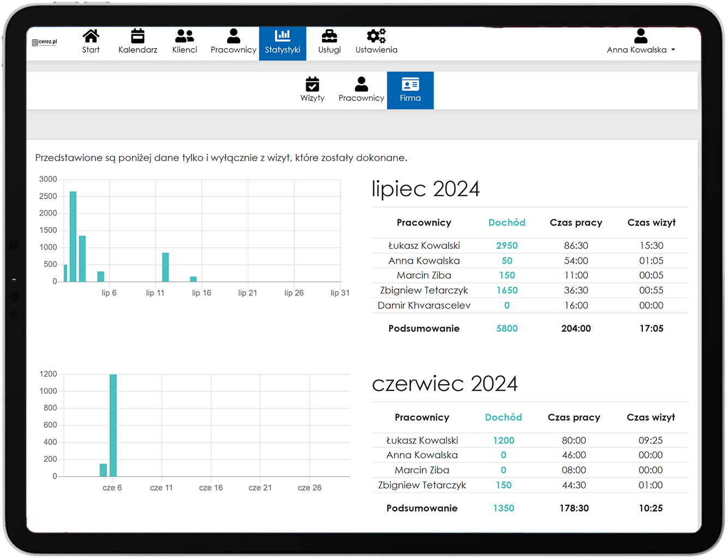Open Ustawienia gears icon
This screenshot has height=560, width=728.
point(376,37)
